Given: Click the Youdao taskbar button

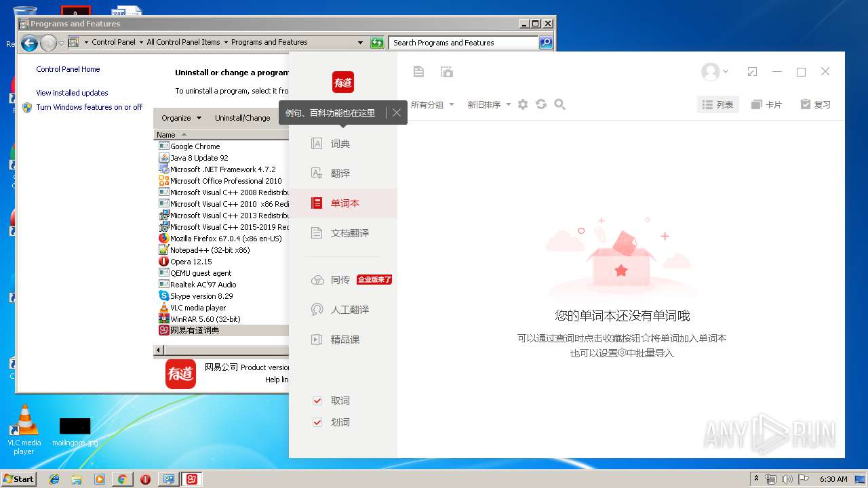Looking at the screenshot, I should coord(192,479).
